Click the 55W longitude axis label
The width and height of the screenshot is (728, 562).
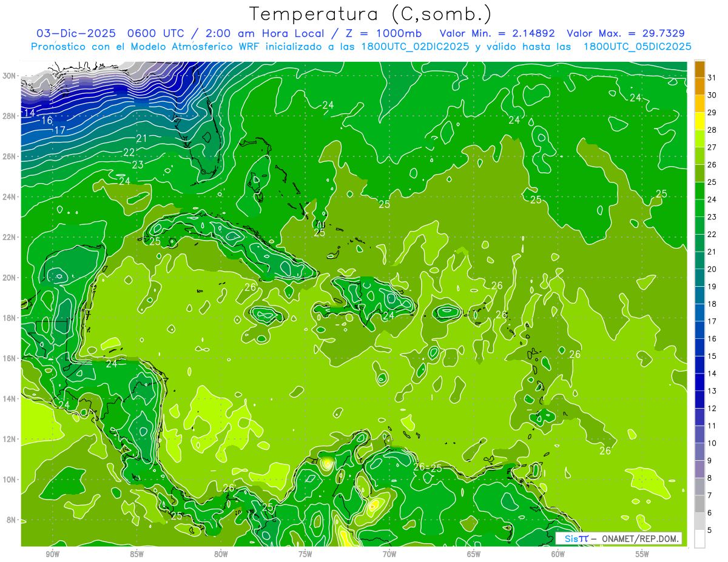(x=642, y=554)
